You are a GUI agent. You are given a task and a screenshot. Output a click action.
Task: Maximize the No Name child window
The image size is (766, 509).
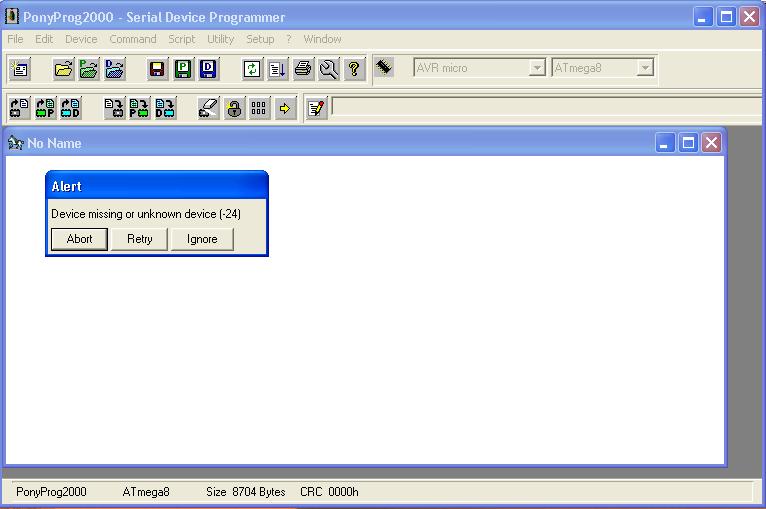coord(688,143)
